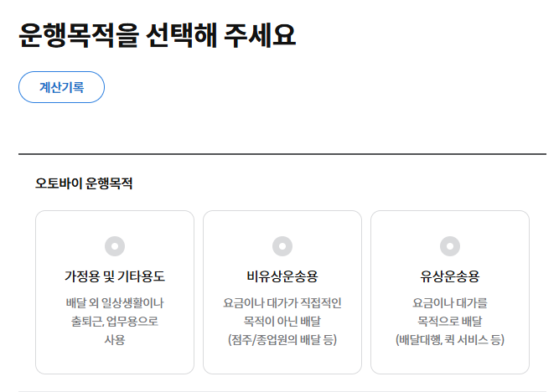
Task: Click the 비유상운송용 card title
Action: pyautogui.click(x=282, y=276)
